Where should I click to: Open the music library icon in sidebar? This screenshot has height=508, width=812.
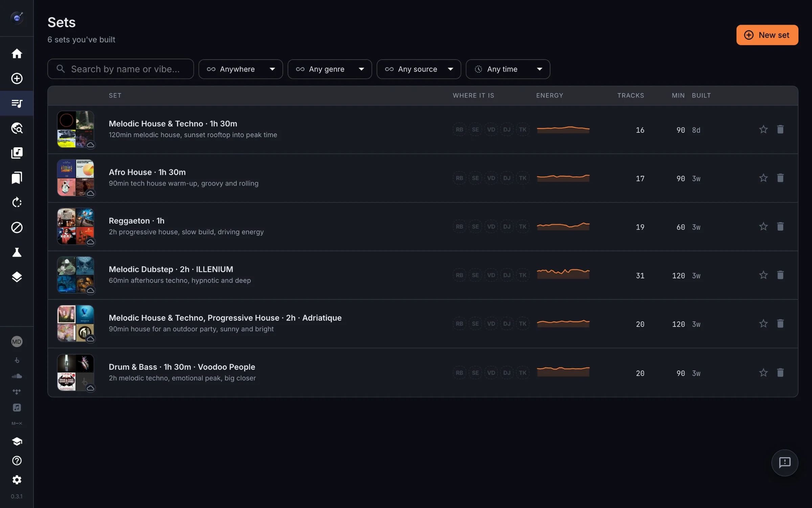[x=17, y=153]
